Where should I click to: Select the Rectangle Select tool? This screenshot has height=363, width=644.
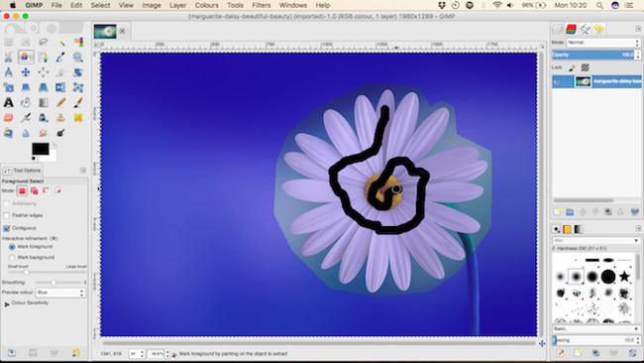tap(8, 43)
